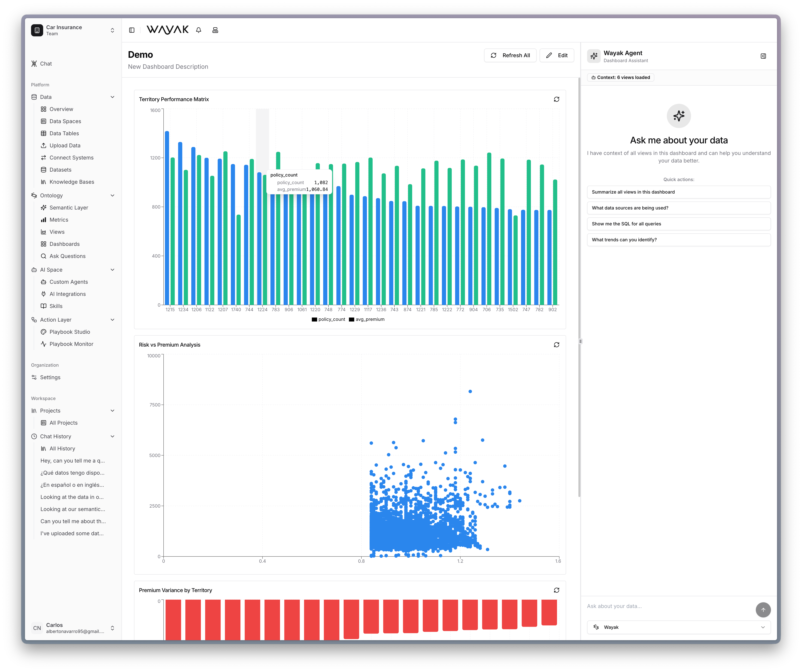Open chat 'Can you tell me about th...'
The image size is (802, 672).
[73, 521]
